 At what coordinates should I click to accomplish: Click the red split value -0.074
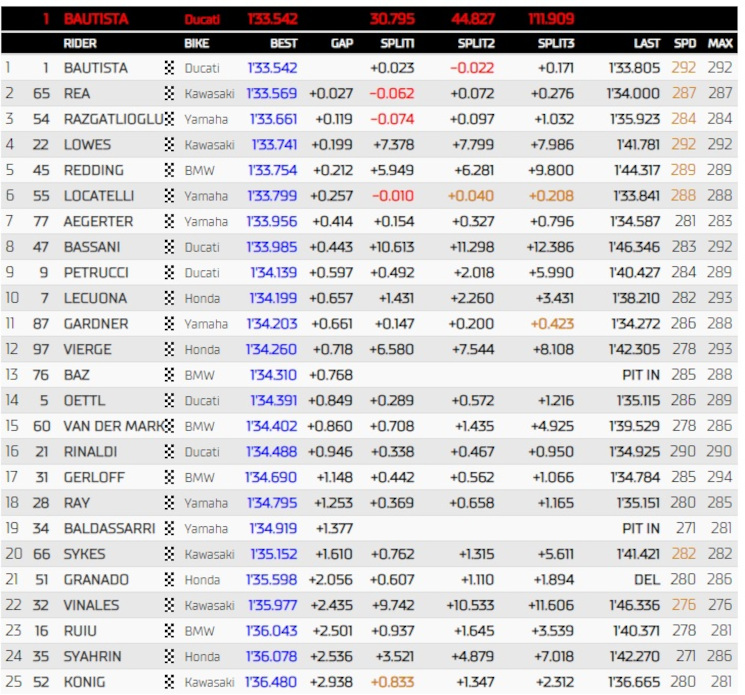[392, 119]
